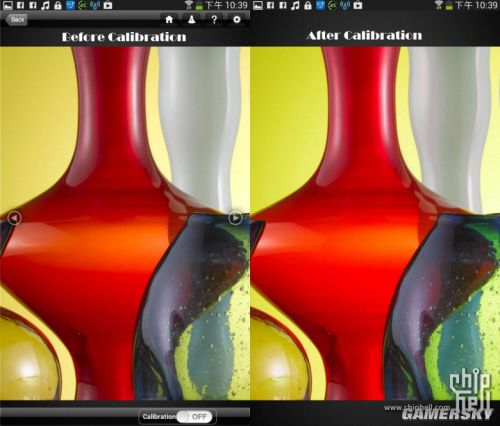Go to previous image with left arrow
This screenshot has height=426, width=500.
click(14, 218)
